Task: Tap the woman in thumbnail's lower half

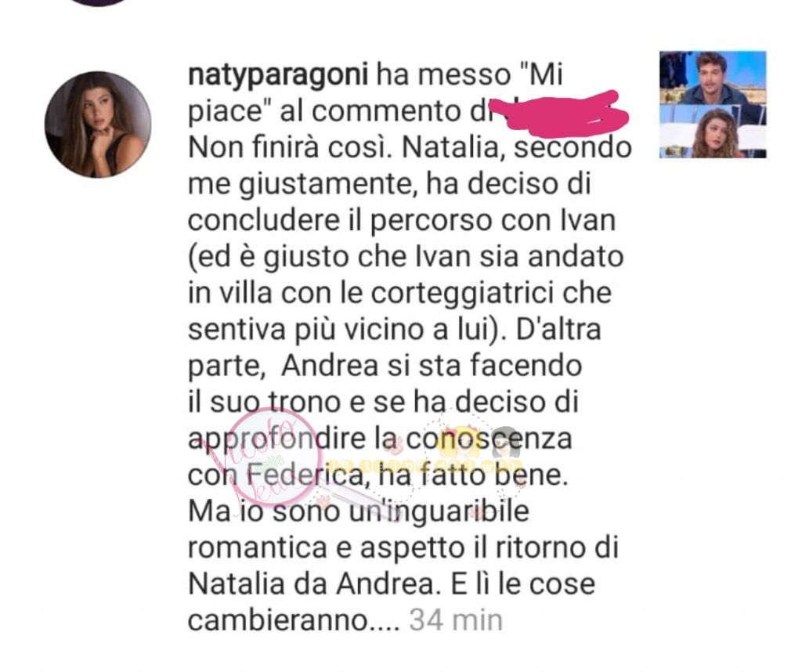Action: [713, 135]
